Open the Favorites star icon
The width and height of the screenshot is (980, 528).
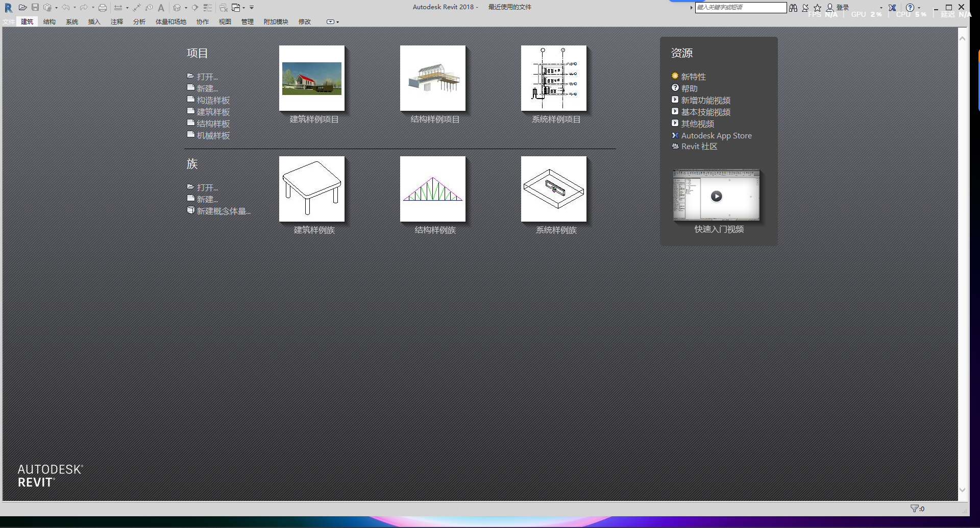(x=818, y=7)
